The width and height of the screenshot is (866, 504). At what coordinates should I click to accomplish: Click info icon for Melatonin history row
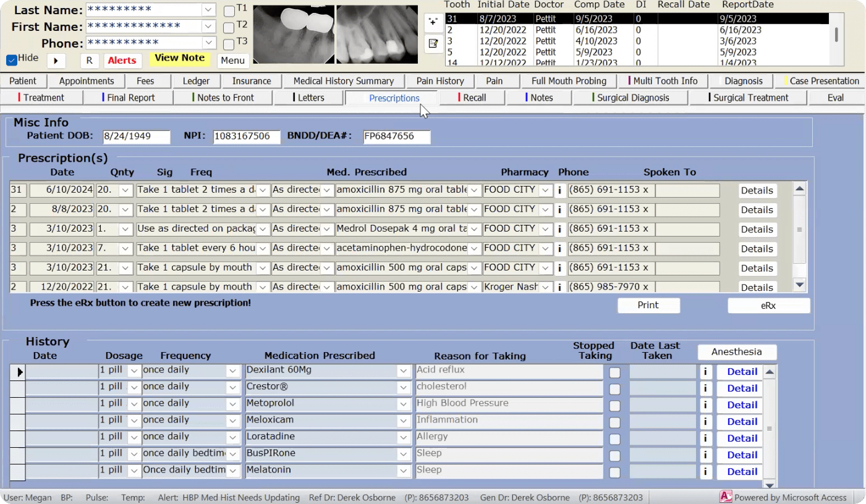(x=705, y=472)
